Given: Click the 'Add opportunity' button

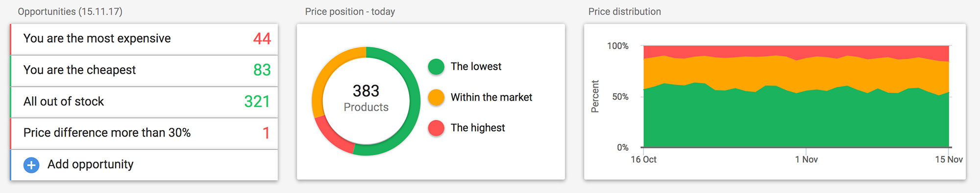Looking at the screenshot, I should click(144, 165).
